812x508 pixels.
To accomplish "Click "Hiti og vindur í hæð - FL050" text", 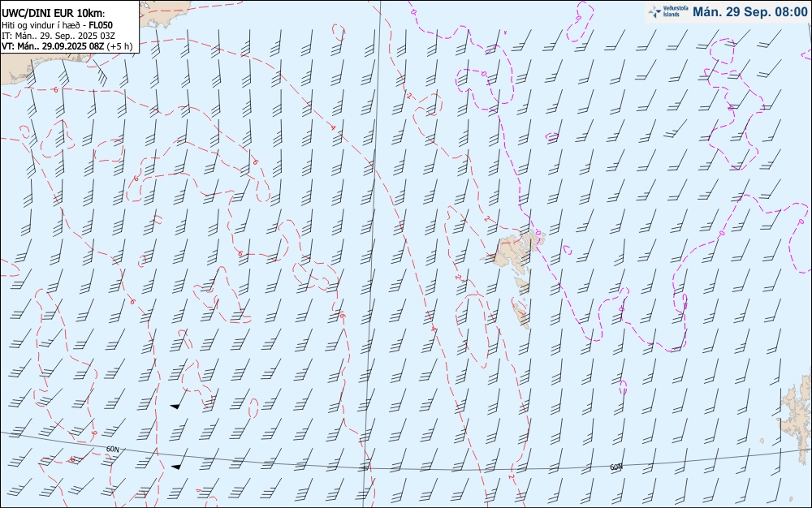I will coord(57,25).
